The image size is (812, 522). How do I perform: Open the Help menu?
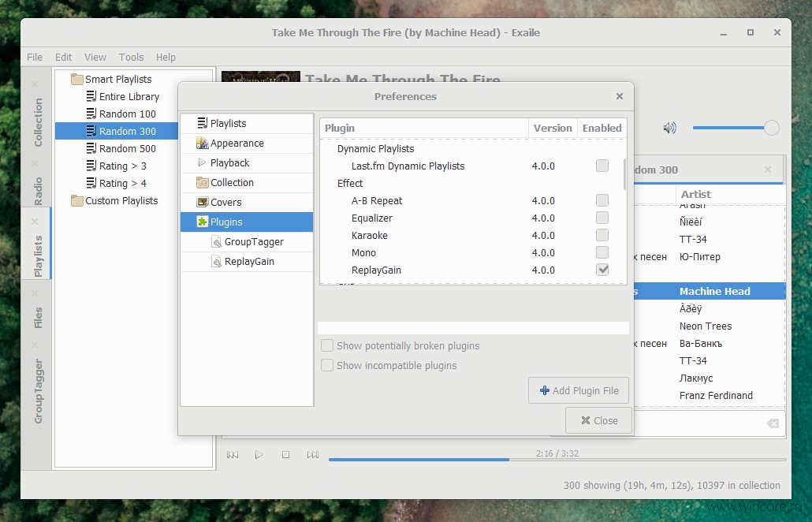pyautogui.click(x=166, y=57)
